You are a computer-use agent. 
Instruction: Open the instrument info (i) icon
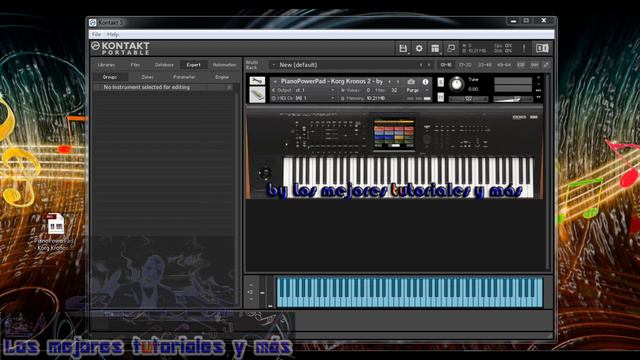[x=425, y=82]
